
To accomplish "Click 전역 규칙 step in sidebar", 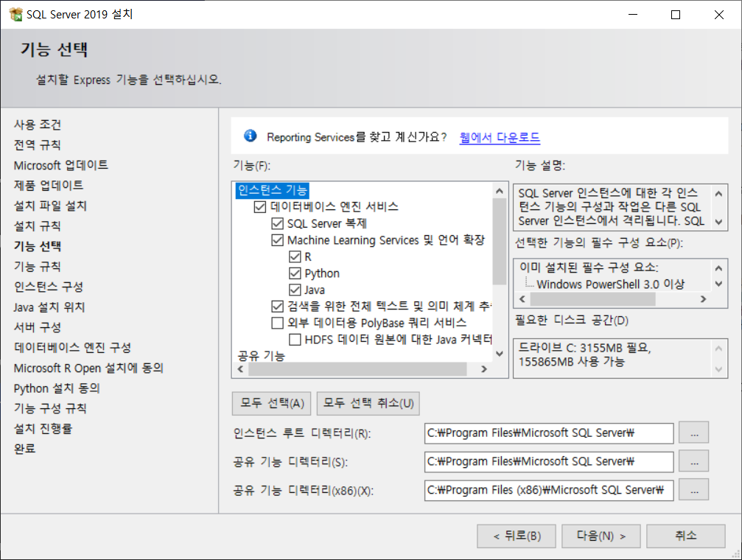I will click(x=38, y=145).
